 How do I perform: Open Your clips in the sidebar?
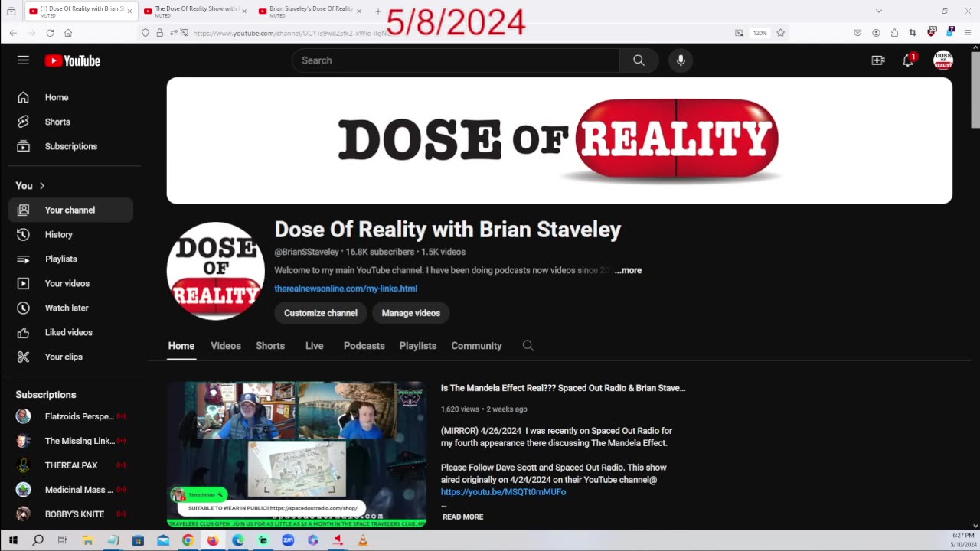[70, 357]
